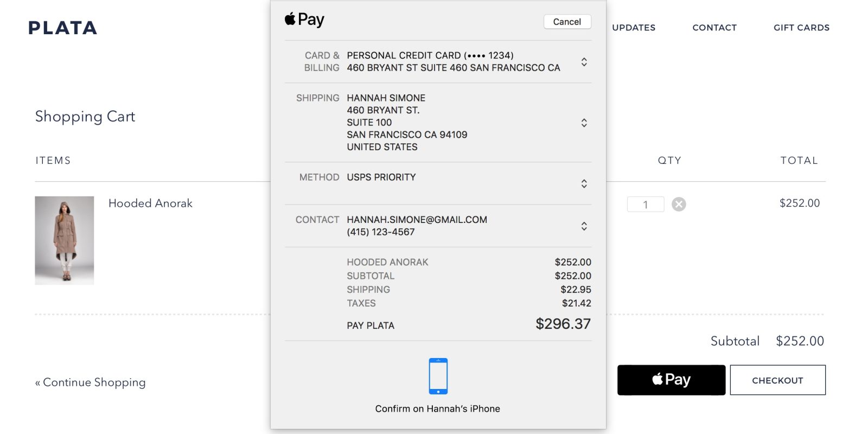Click the quantity field showing 1
868x434 pixels.
[x=646, y=205]
